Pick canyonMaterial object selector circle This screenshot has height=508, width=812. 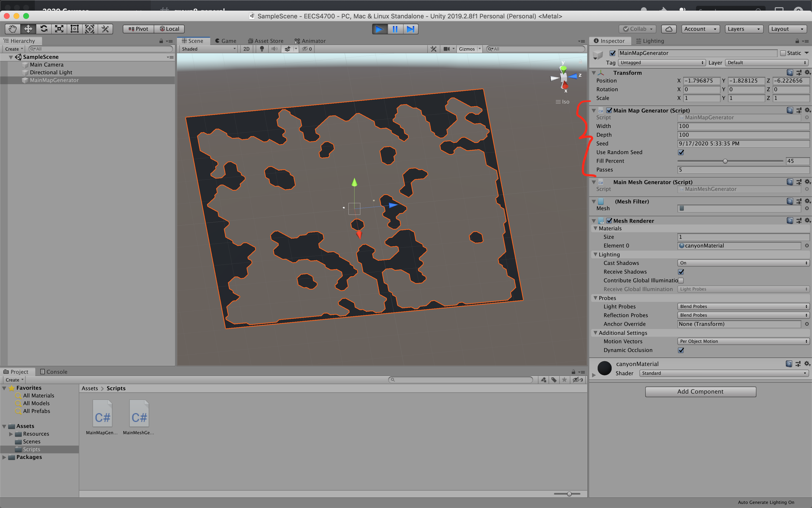pyautogui.click(x=807, y=246)
